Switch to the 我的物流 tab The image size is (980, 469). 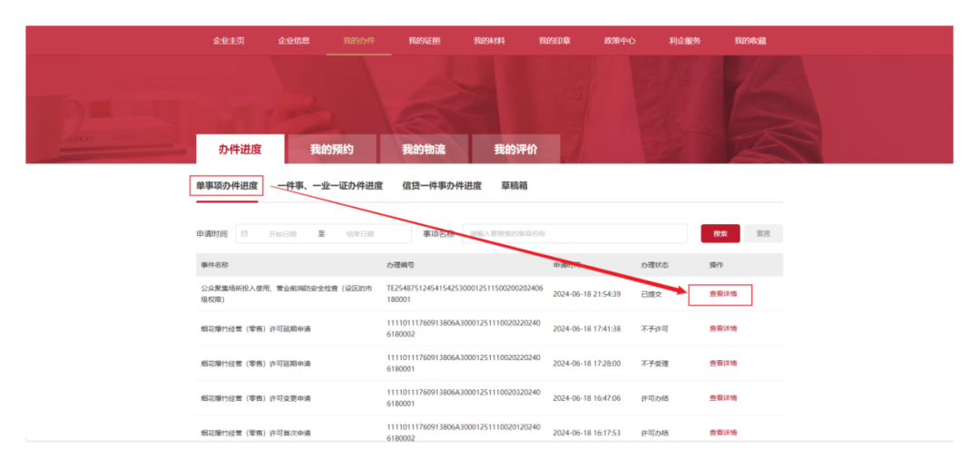coord(424,150)
